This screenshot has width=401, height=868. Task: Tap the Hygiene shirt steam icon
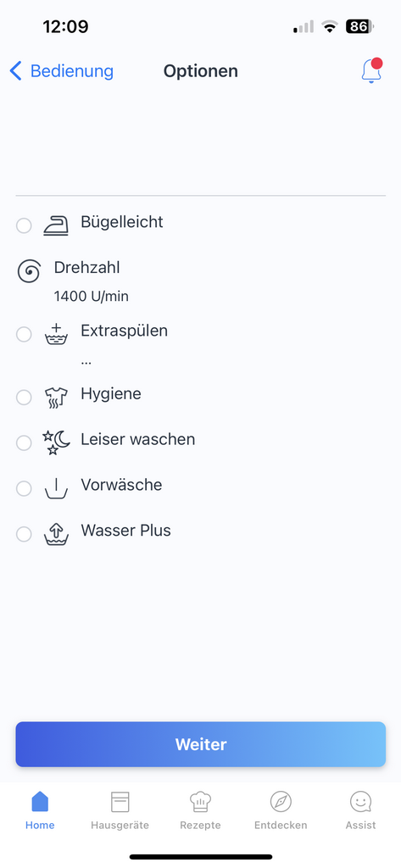pyautogui.click(x=56, y=398)
